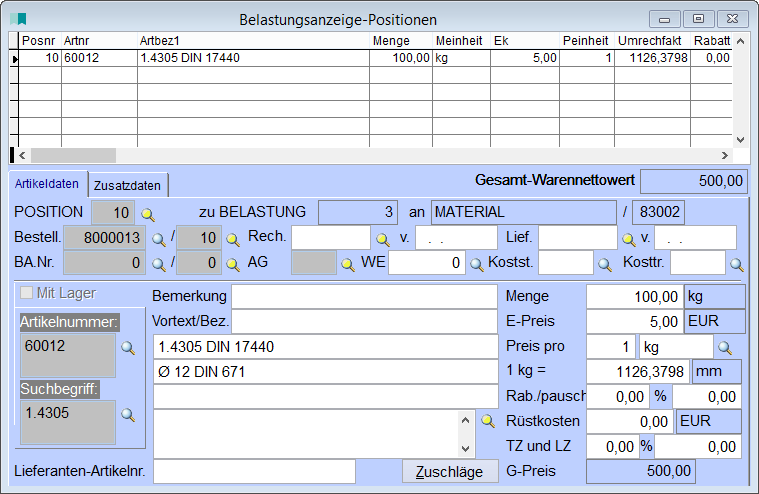Select the row with article 60012

click(x=200, y=59)
